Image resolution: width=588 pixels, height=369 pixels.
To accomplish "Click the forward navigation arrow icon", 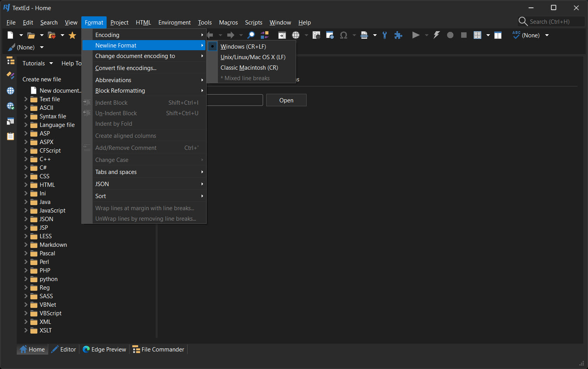I will coord(231,35).
